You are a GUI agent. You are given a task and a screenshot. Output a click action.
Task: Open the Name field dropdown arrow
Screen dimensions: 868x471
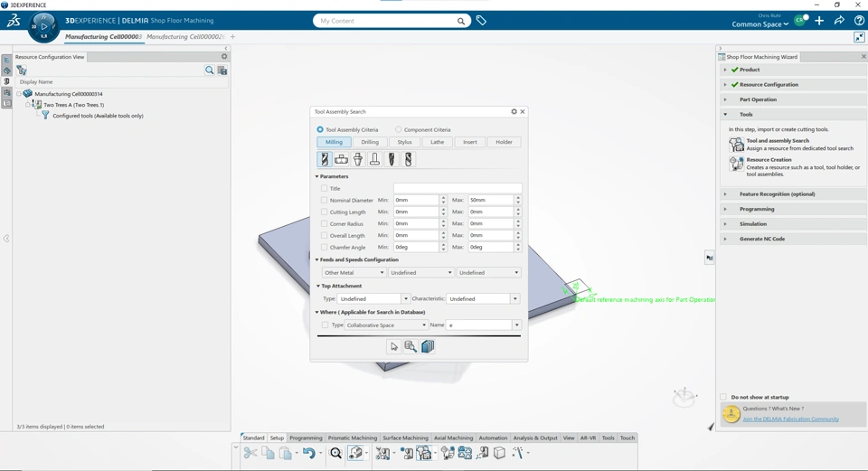click(x=516, y=325)
